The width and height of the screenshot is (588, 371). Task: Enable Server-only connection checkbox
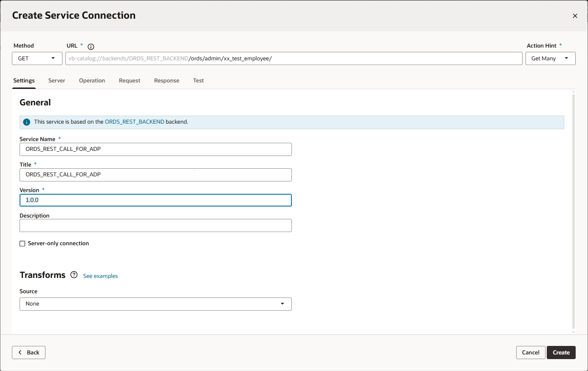[x=23, y=244]
